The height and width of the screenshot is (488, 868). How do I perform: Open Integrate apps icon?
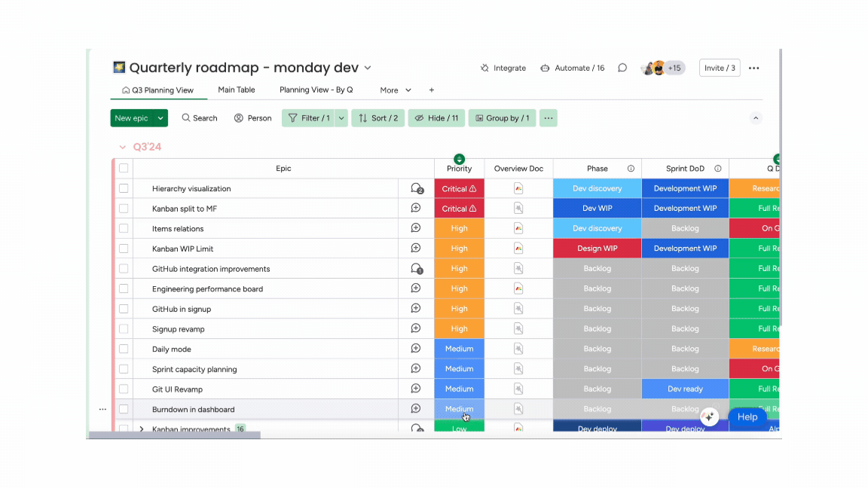point(484,68)
